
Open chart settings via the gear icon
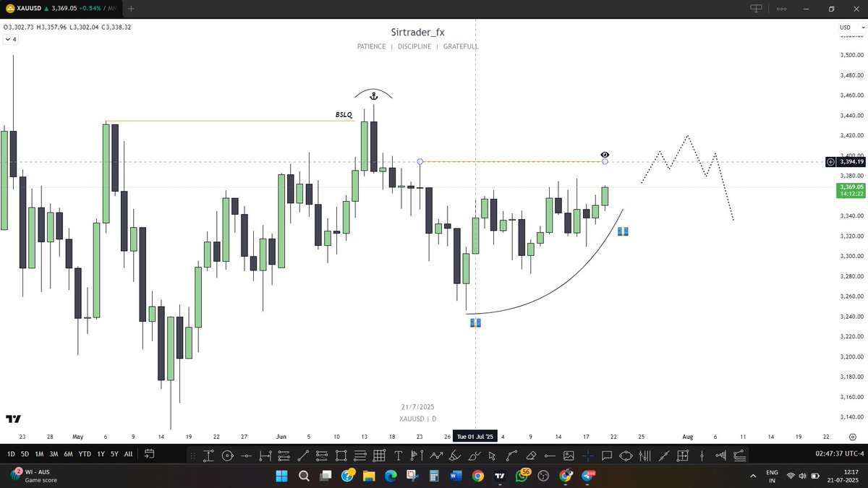[852, 437]
